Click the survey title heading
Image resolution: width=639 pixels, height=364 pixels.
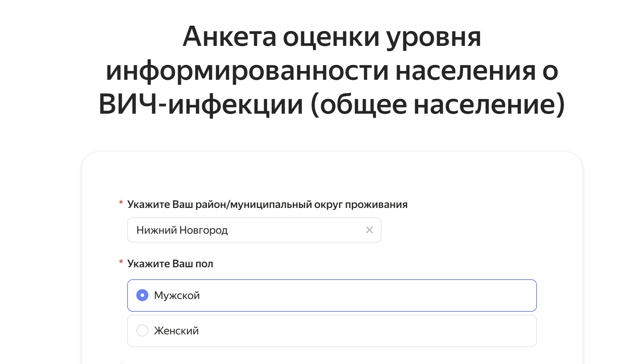coord(332,71)
